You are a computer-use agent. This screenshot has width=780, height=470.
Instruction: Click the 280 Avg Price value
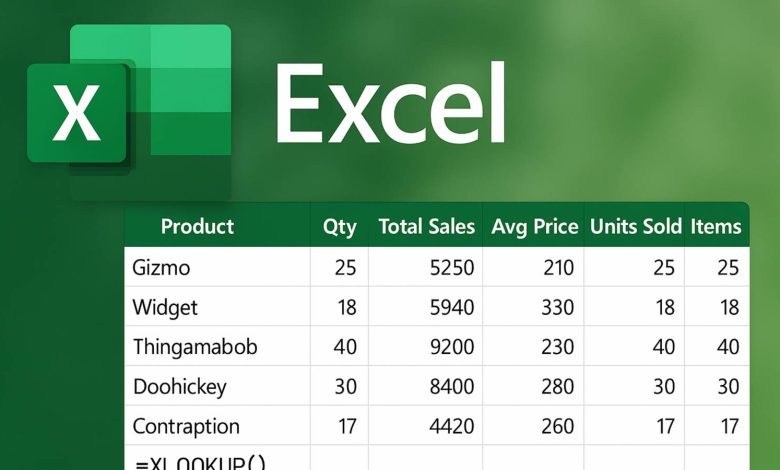point(557,387)
